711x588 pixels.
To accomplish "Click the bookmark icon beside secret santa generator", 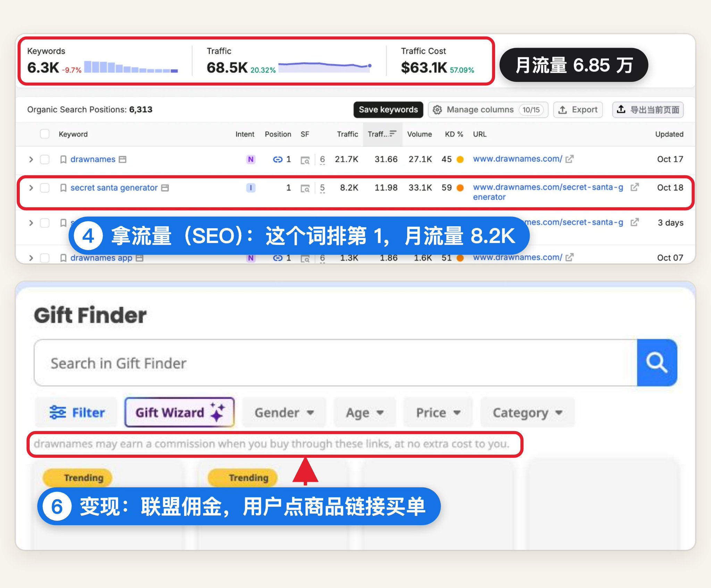I will point(63,188).
